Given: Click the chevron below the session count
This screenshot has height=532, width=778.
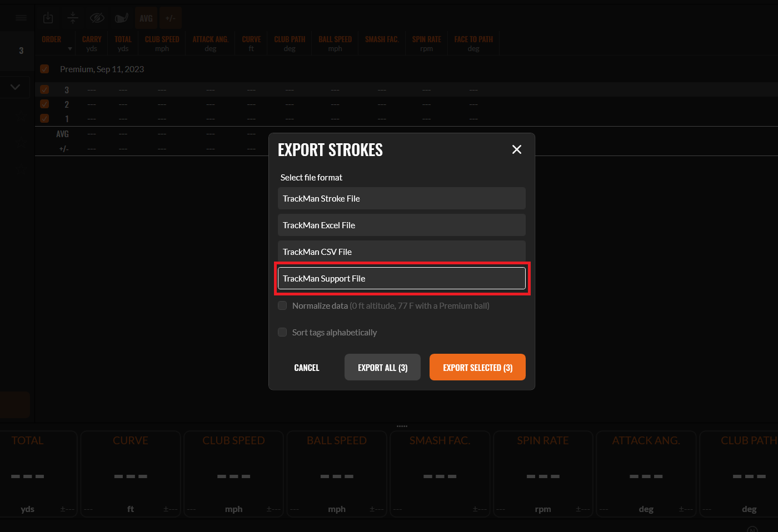Looking at the screenshot, I should coord(15,87).
